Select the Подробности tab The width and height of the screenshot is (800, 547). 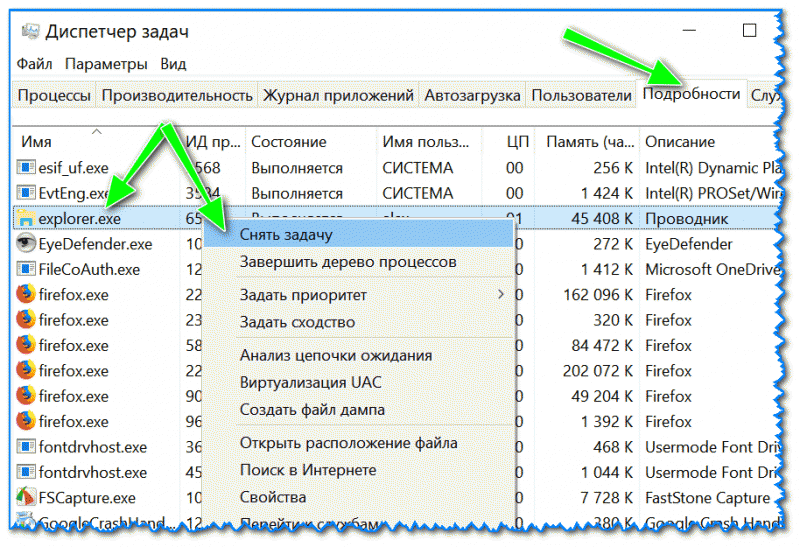coord(691,94)
